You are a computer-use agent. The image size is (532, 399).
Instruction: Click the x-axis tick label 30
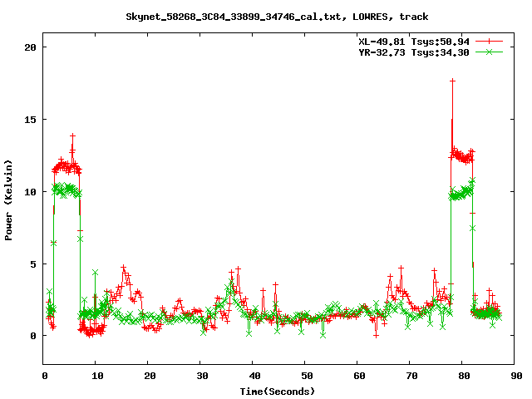click(x=203, y=376)
